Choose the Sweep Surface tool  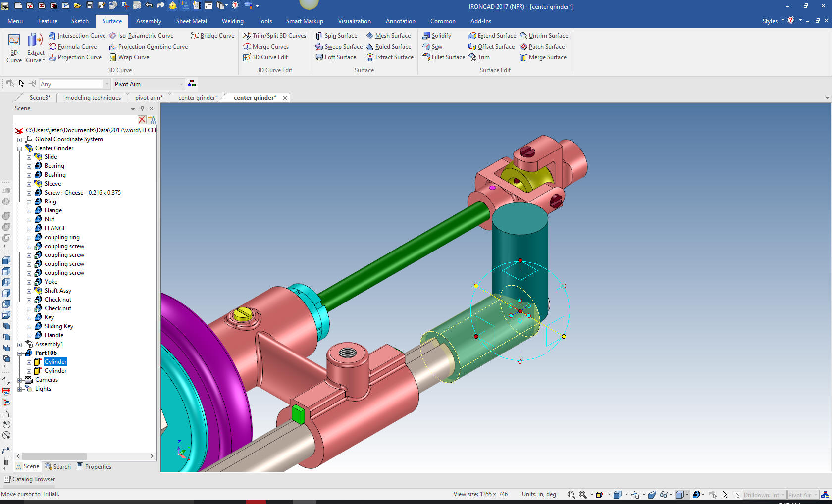[339, 47]
